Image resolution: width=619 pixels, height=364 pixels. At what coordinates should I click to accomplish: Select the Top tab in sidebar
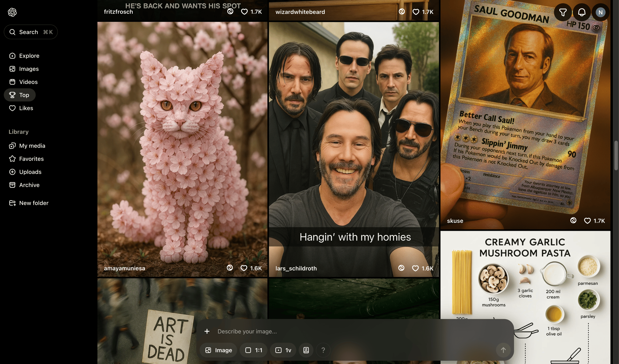tap(20, 95)
